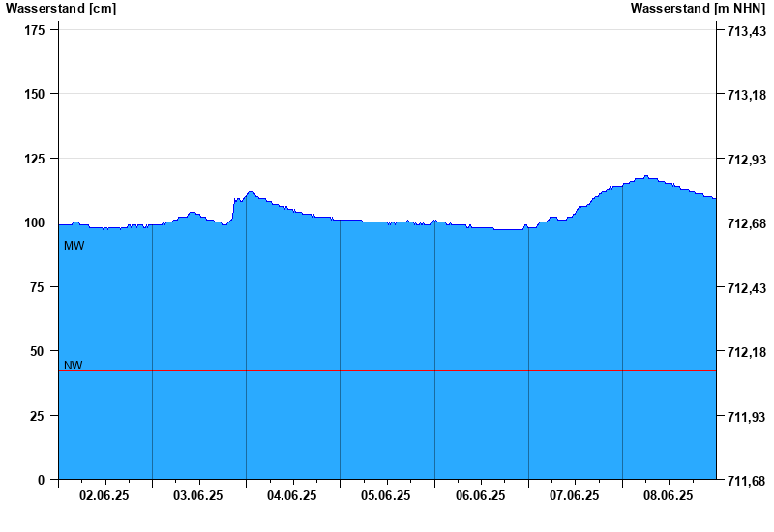Click the left axis value 50
This screenshot has height=532, width=774.
tap(38, 351)
